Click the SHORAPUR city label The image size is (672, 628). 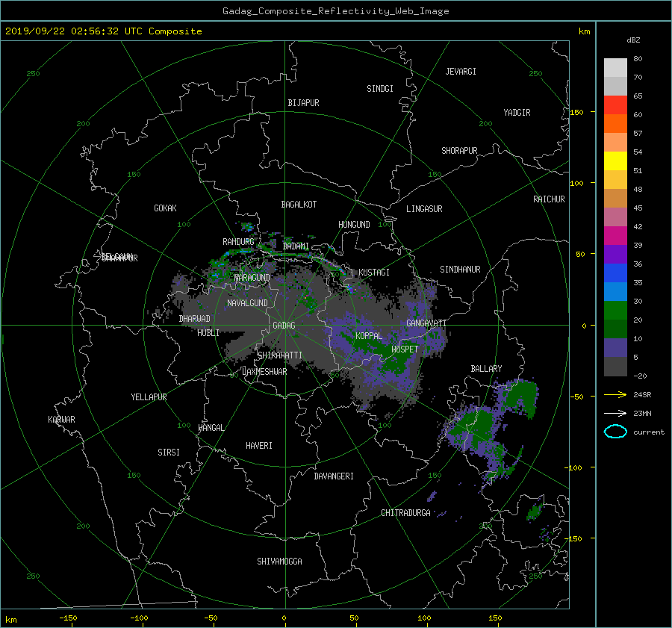pos(459,151)
